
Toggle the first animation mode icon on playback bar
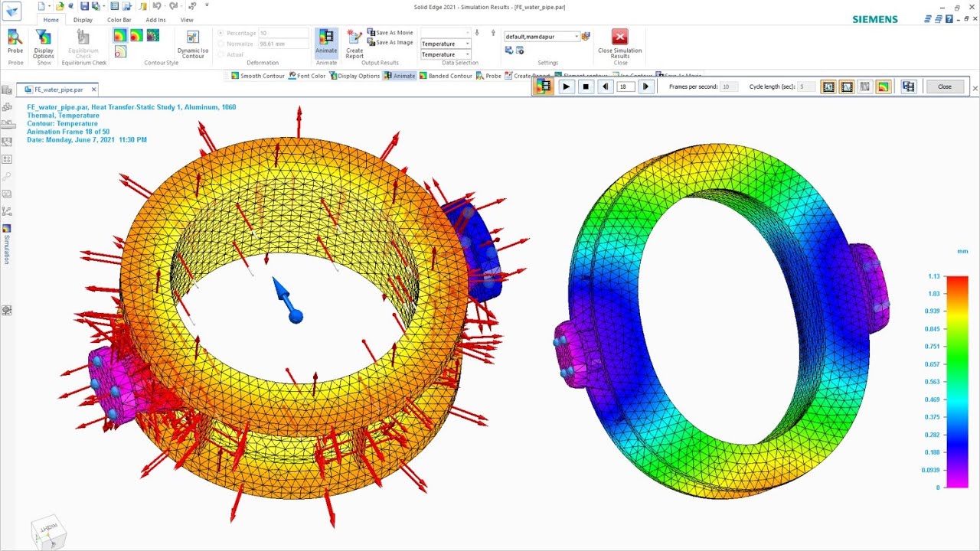[828, 86]
